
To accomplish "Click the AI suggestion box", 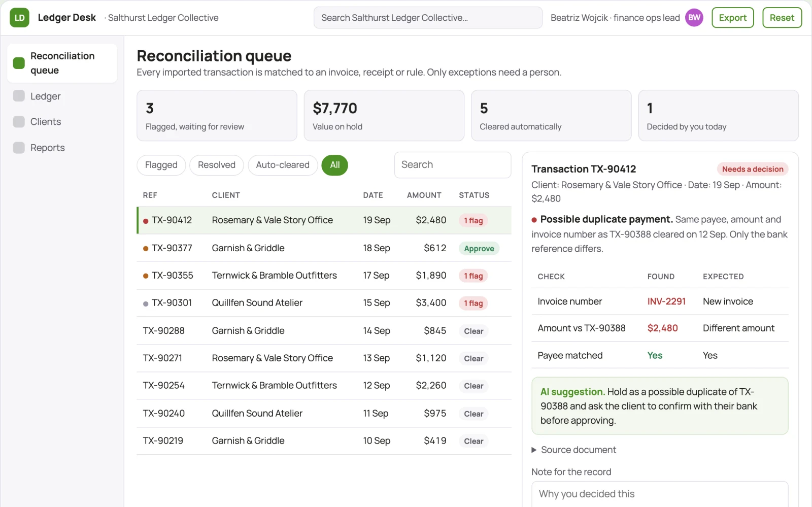I will [x=660, y=406].
